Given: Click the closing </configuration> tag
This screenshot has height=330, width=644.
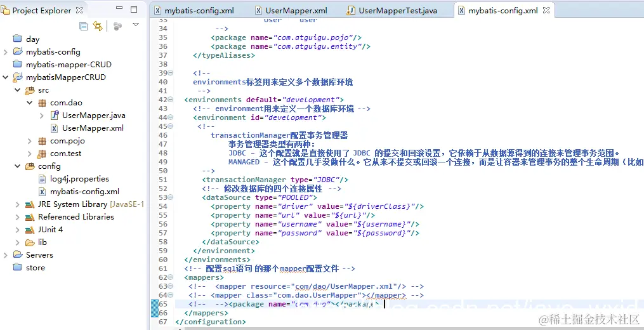Looking at the screenshot, I should coord(210,322).
